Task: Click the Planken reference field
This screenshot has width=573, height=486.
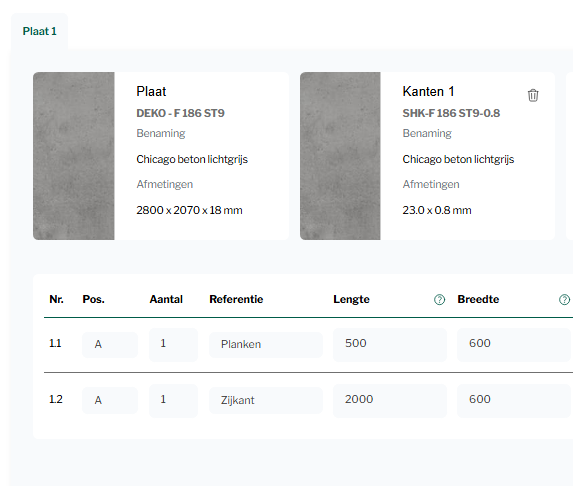Action: pos(266,345)
